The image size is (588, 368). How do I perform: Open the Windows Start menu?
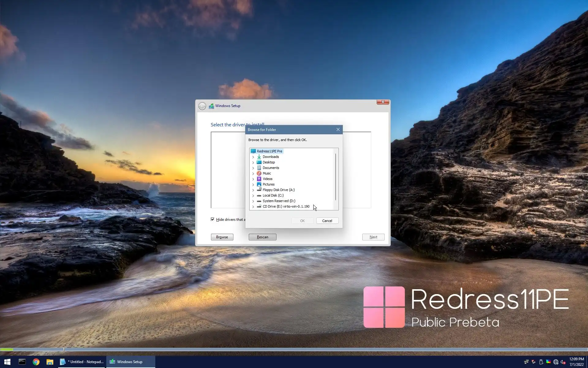[7, 362]
